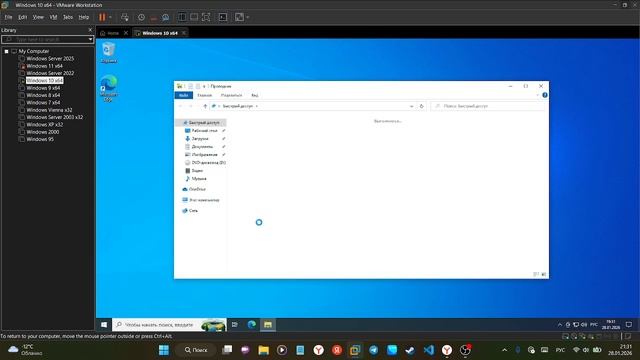Select the Microsoft Edge shortcut on the guest desktop
640x360 pixels.
109,88
